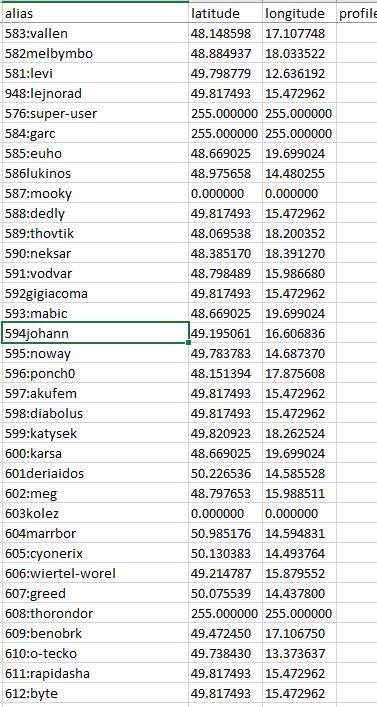
Task: Select longitude value 14.437800
Action: click(x=299, y=593)
